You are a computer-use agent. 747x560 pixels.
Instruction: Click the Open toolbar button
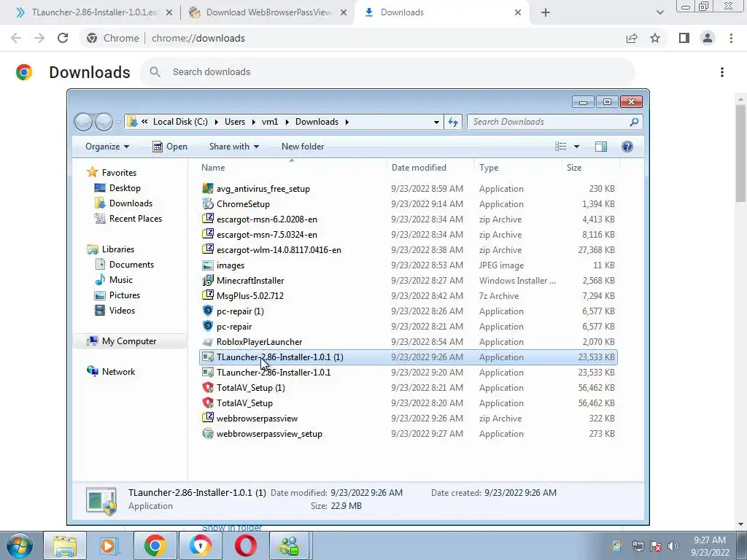(169, 146)
